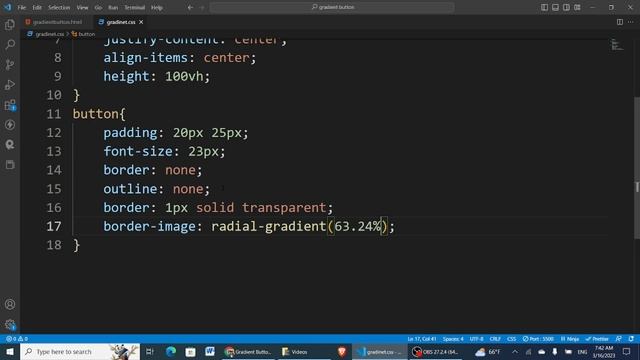Split the editor to the right

coord(620,22)
